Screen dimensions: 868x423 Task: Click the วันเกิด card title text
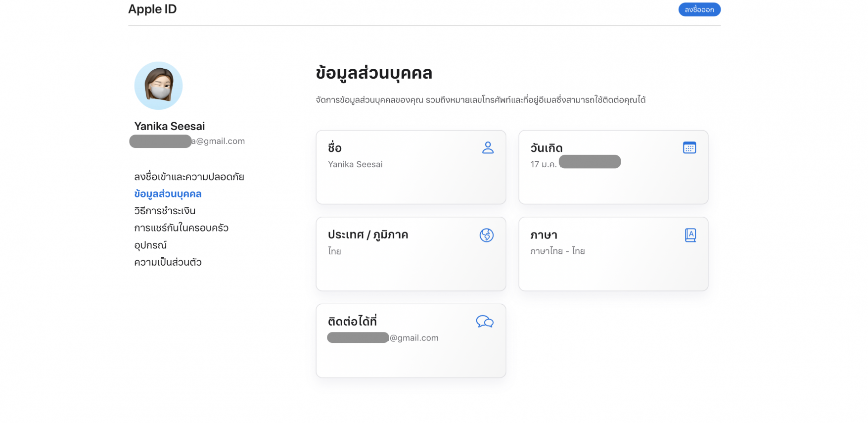[x=546, y=148]
